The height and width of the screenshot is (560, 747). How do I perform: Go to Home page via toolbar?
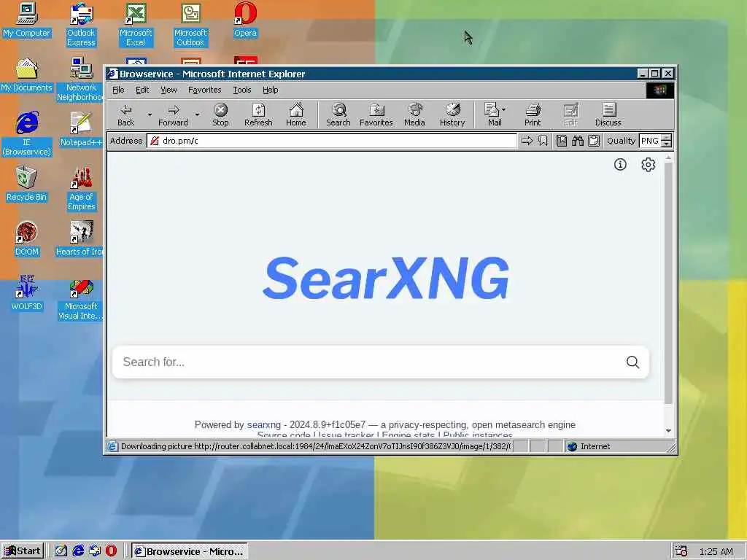[296, 114]
